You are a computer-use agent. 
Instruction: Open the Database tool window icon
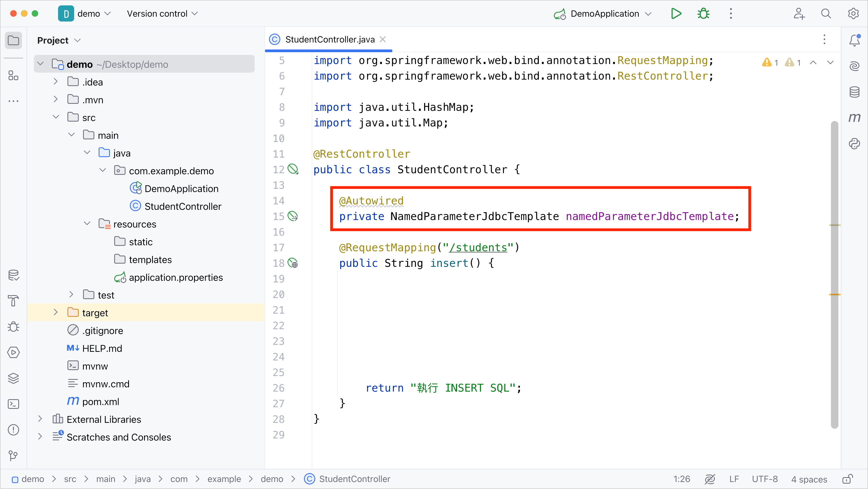(855, 92)
